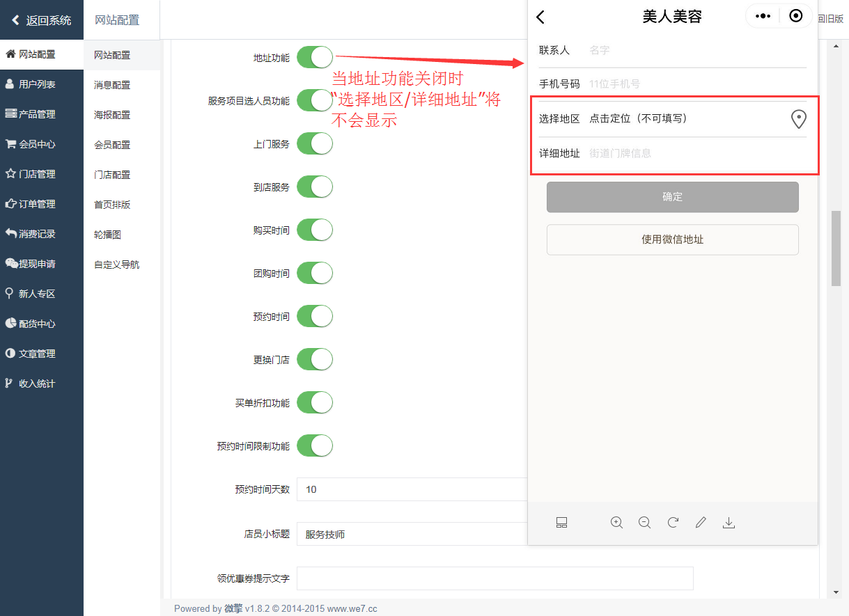Toggle the 预约时间限制功能 switch

pyautogui.click(x=315, y=445)
